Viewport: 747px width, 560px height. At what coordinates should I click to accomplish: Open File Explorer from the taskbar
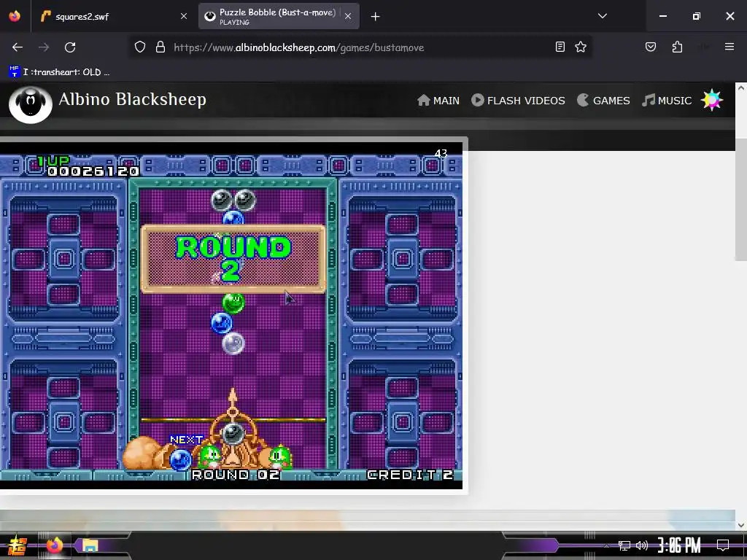(x=90, y=545)
